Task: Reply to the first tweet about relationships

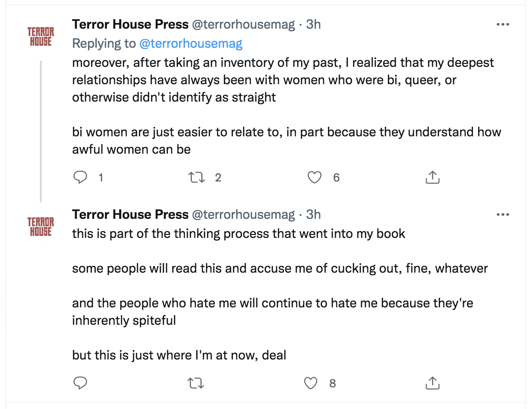Action: click(x=80, y=178)
